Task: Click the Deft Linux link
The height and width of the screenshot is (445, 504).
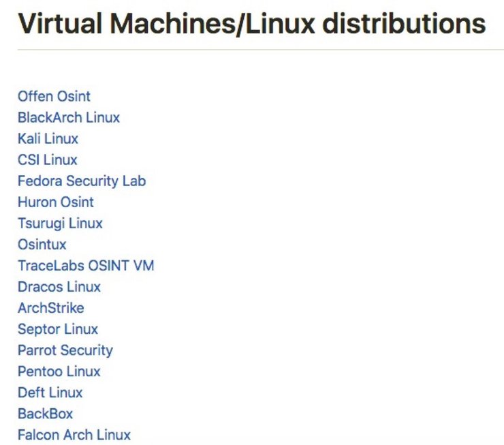Action: click(x=50, y=393)
